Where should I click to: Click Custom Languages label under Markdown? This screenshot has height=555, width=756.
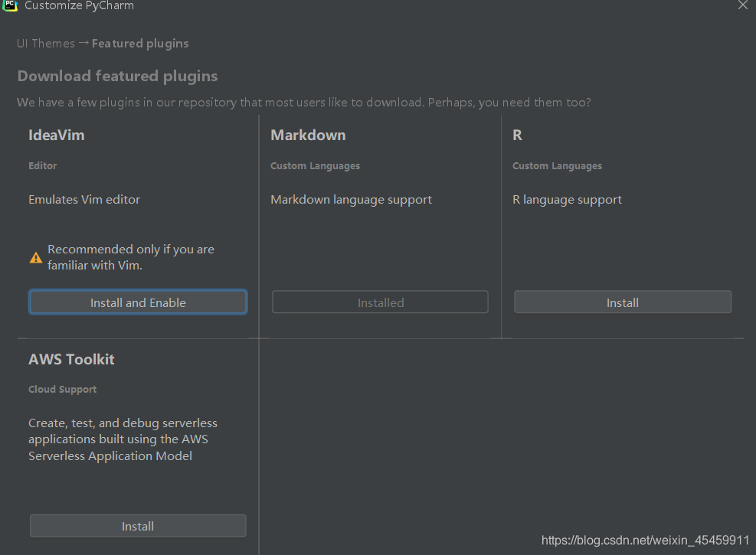coord(316,165)
